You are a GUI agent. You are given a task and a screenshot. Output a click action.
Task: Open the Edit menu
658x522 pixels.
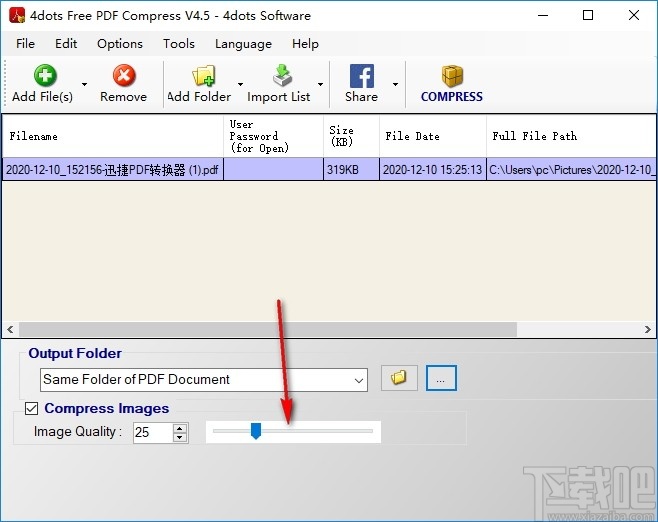tap(66, 44)
